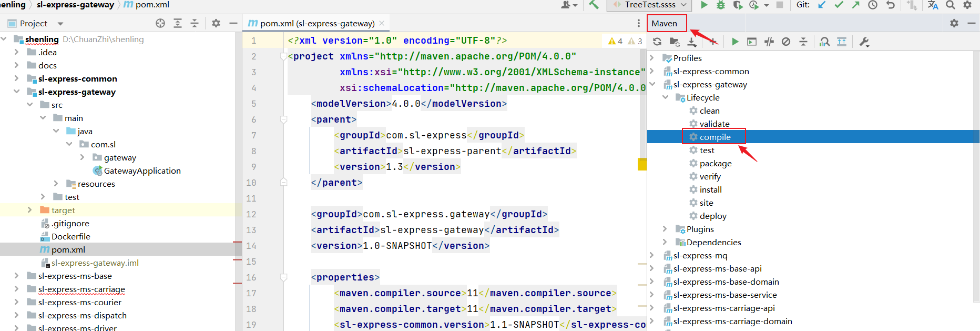Download sources and documentation in Maven

pyautogui.click(x=692, y=42)
